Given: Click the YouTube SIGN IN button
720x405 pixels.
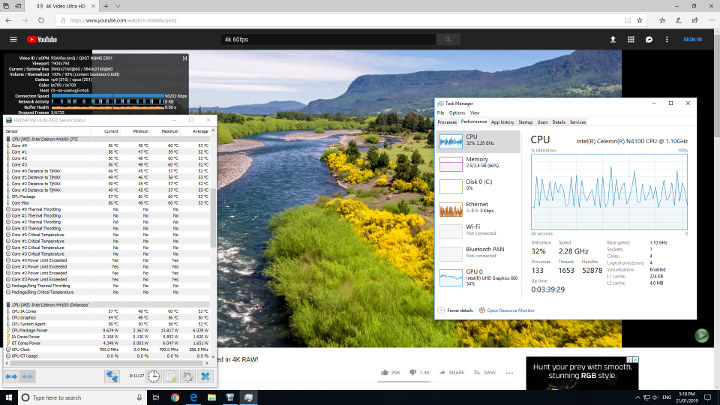Looking at the screenshot, I should (691, 40).
